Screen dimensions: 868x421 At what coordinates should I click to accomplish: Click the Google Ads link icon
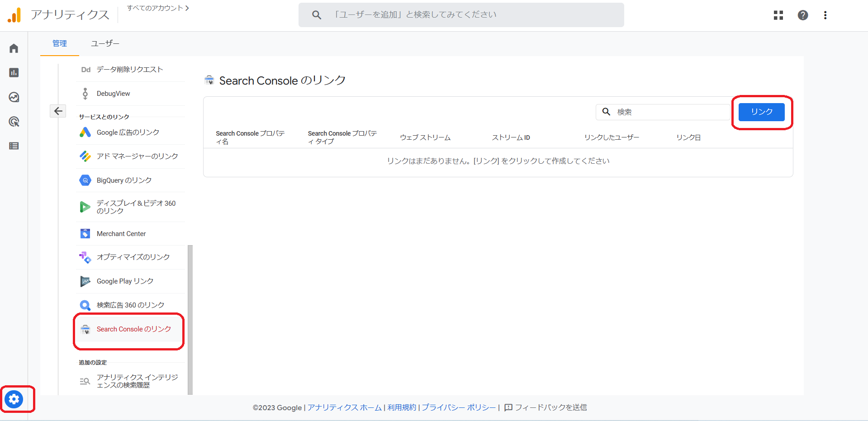pyautogui.click(x=85, y=132)
